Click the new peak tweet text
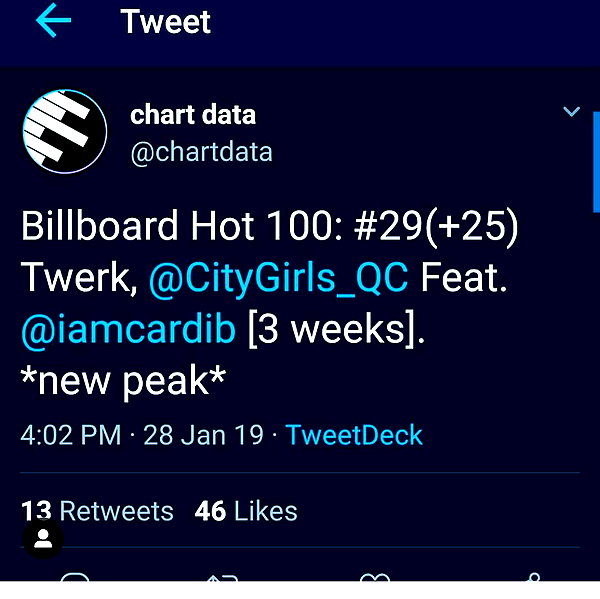The width and height of the screenshot is (600, 599). (x=123, y=380)
